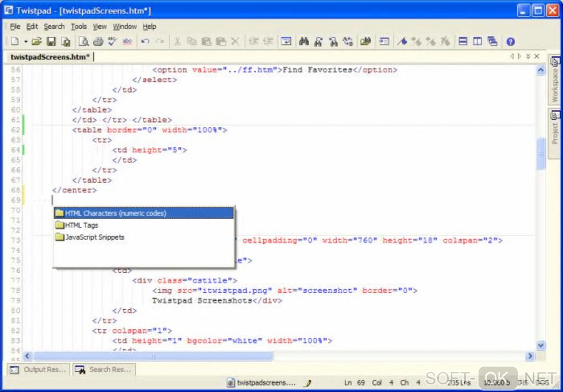Click the pencil icon in status bar

coord(307,383)
